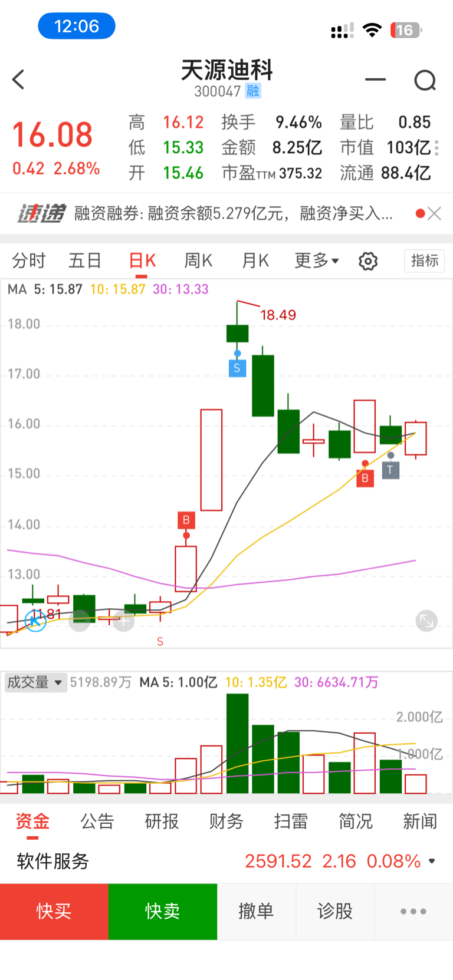
Task: Select the 日K chart tab
Action: click(x=142, y=260)
